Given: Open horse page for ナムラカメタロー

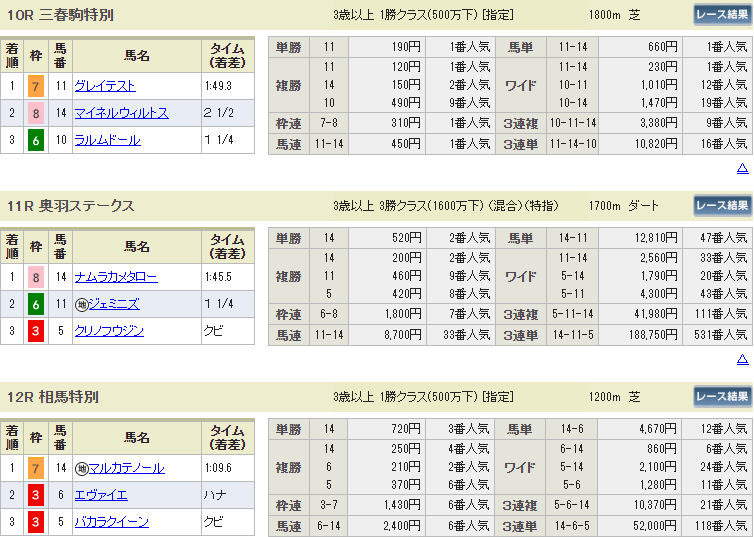Looking at the screenshot, I should (x=116, y=277).
